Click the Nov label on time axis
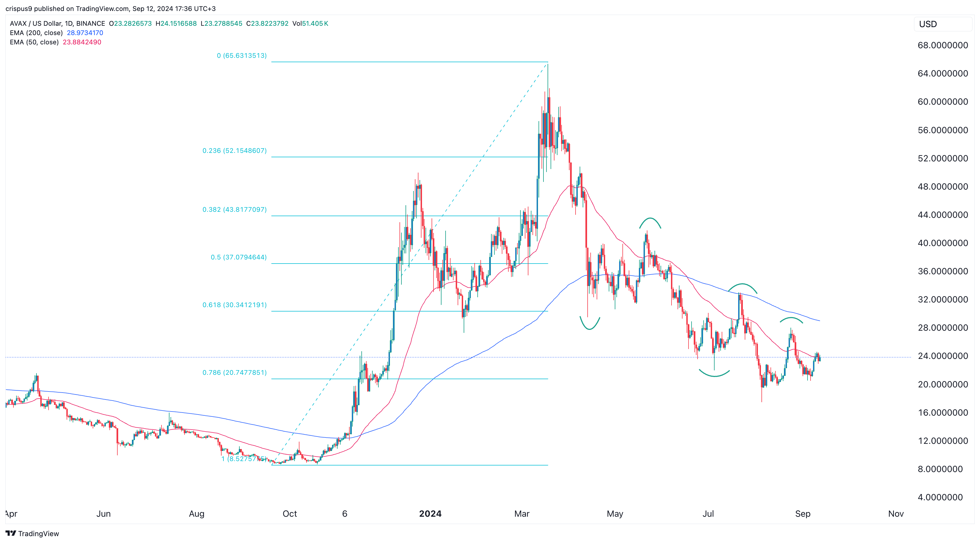 coord(896,514)
